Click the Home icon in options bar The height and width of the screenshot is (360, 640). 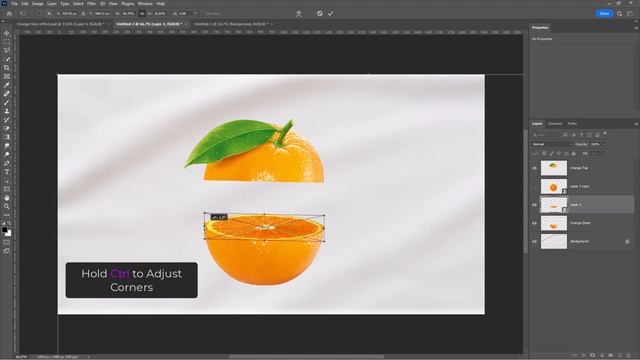(9, 13)
